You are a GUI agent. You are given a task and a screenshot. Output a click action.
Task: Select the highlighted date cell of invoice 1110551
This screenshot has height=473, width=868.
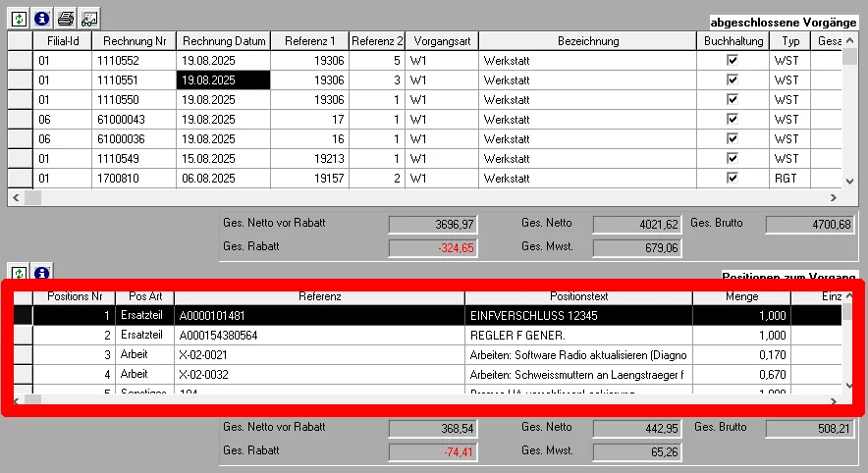224,80
